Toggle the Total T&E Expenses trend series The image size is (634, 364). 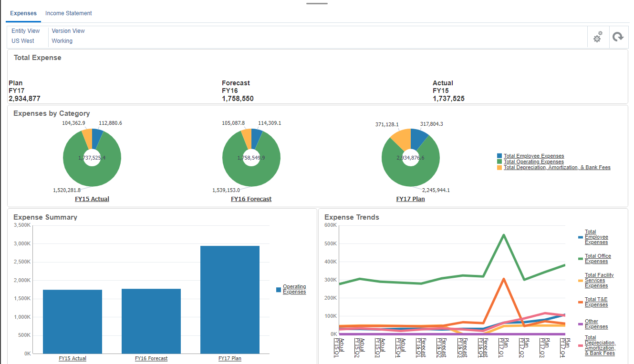click(x=596, y=302)
